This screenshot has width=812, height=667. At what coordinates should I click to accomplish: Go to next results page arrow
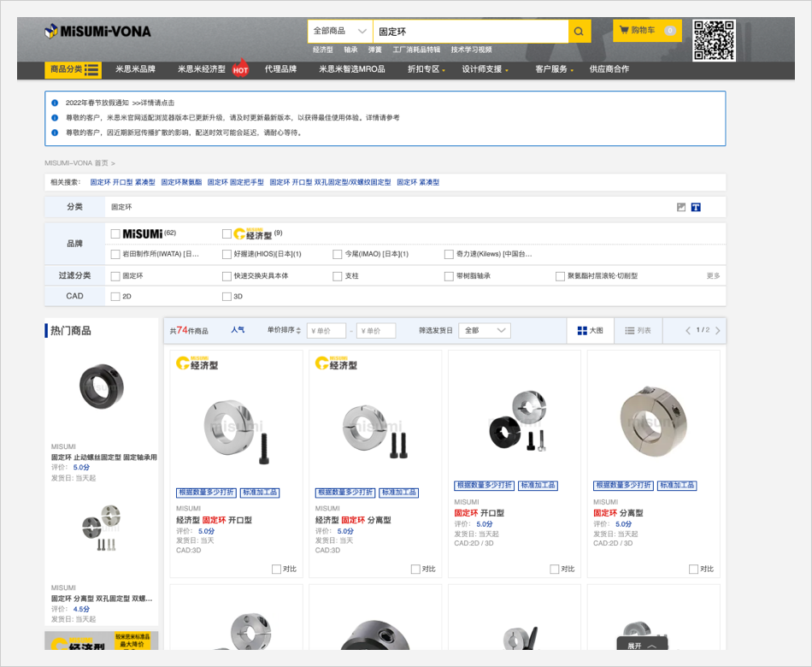(x=718, y=330)
